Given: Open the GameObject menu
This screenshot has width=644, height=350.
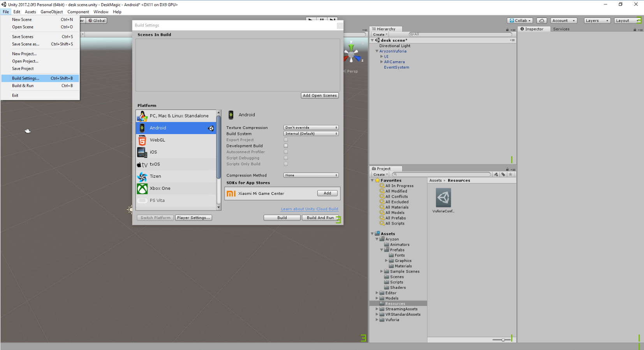Looking at the screenshot, I should tap(51, 12).
